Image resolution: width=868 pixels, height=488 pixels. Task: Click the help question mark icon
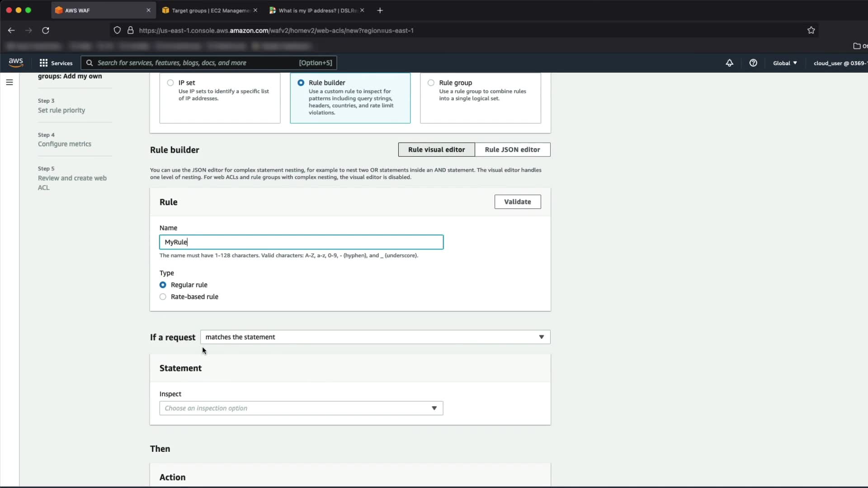[753, 63]
